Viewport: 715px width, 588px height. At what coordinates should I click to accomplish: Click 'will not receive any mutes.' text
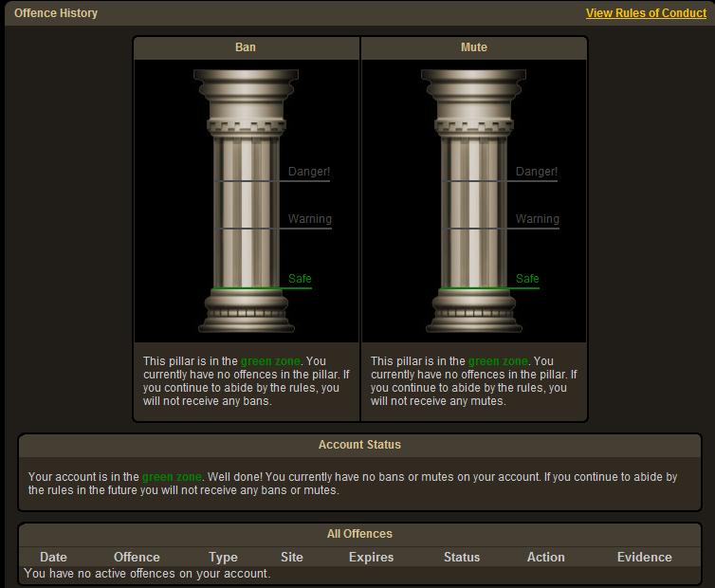(438, 401)
